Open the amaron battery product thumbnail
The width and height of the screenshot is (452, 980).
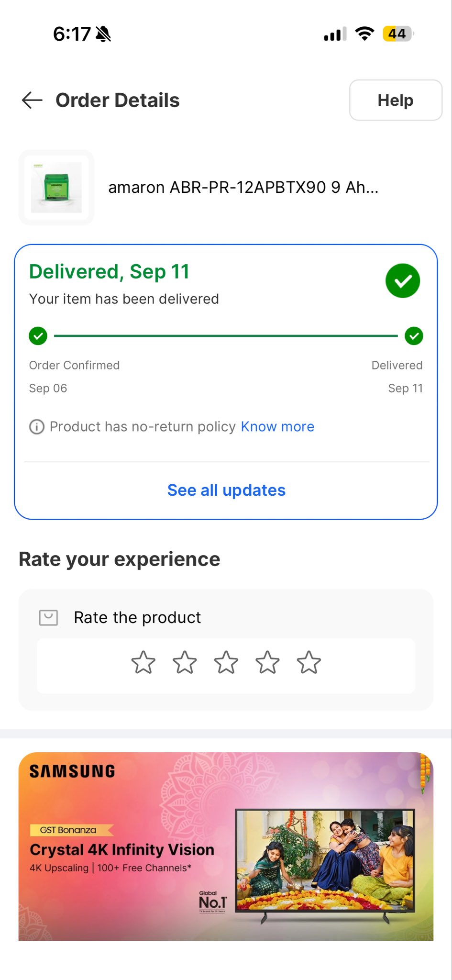tap(56, 188)
